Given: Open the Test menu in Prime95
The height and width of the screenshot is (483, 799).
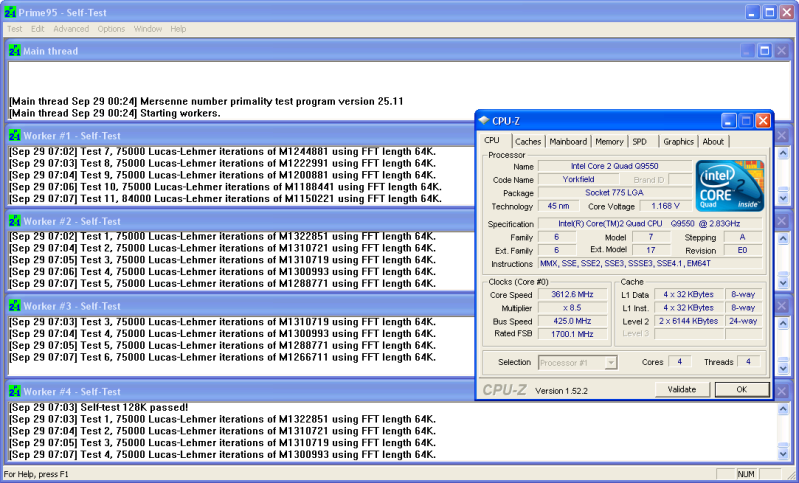Looking at the screenshot, I should (x=14, y=29).
